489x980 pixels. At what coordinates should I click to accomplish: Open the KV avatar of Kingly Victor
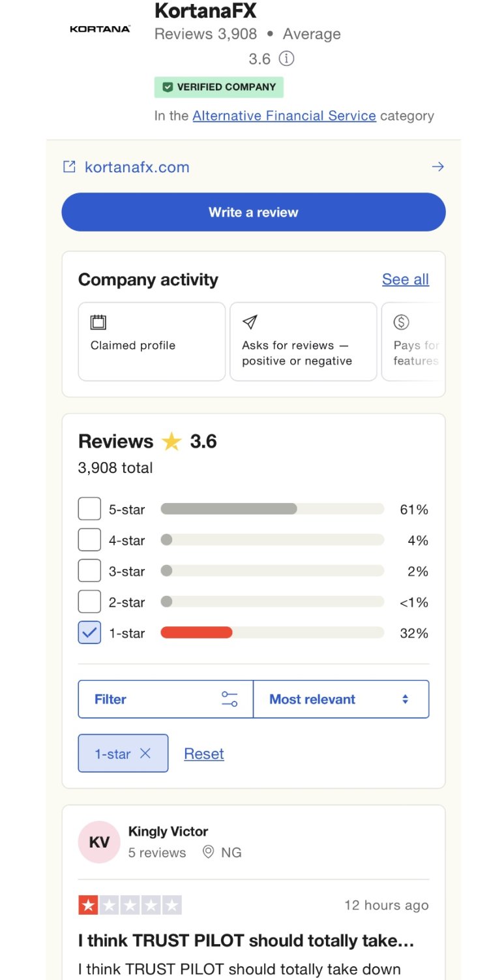point(99,842)
